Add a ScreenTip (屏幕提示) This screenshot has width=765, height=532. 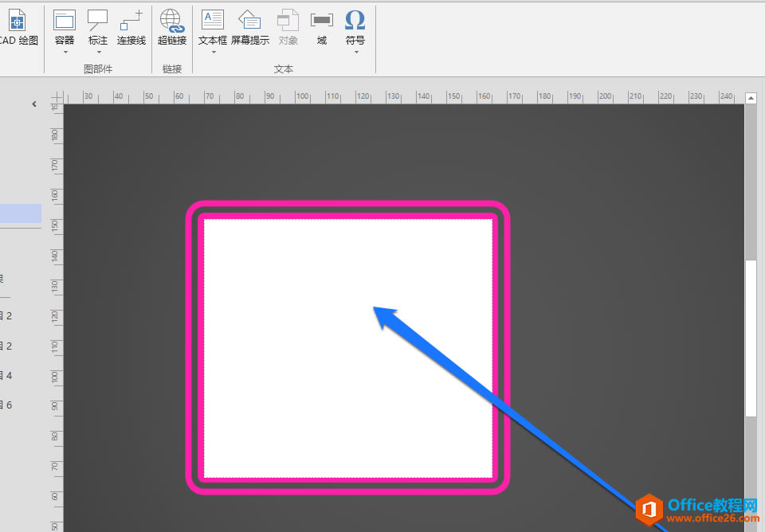[x=250, y=21]
